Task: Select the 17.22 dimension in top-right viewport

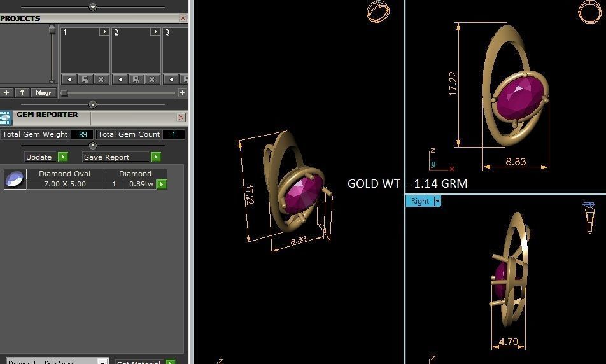Action: (x=453, y=84)
